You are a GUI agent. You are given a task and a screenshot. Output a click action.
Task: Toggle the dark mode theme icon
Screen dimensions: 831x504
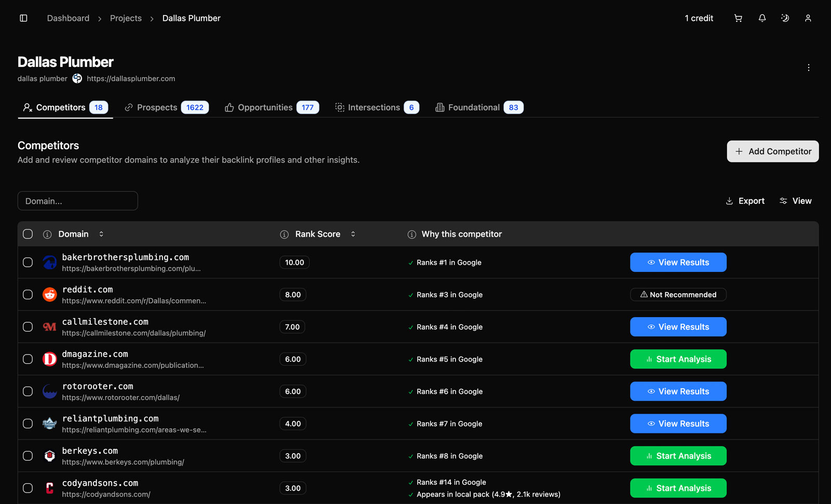(785, 18)
